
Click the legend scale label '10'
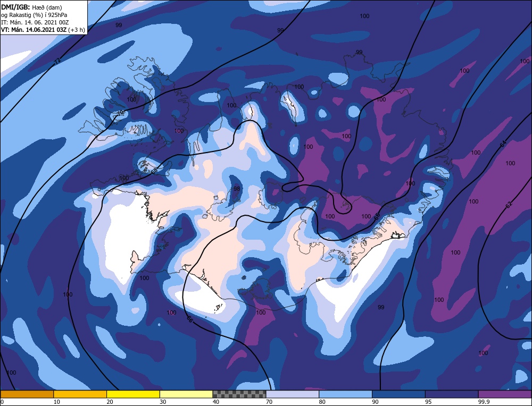(57, 402)
